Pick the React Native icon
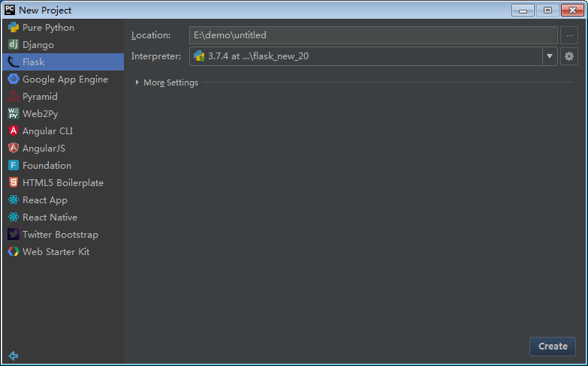 tap(14, 217)
